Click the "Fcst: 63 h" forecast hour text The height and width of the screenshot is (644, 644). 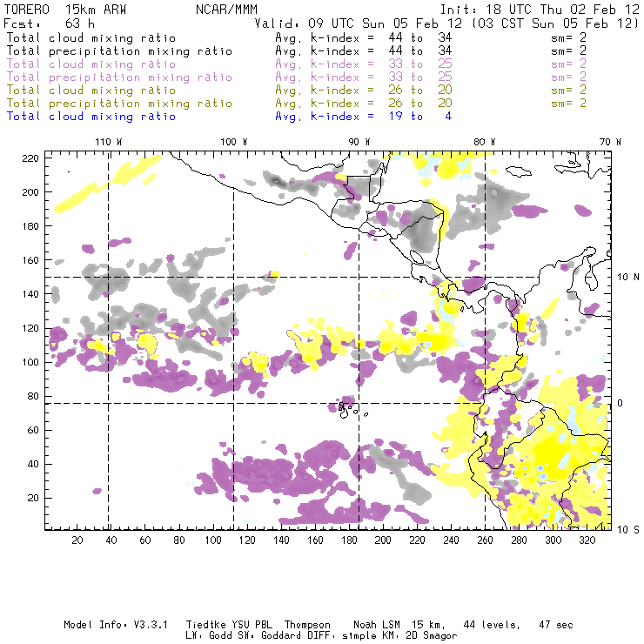click(x=50, y=23)
